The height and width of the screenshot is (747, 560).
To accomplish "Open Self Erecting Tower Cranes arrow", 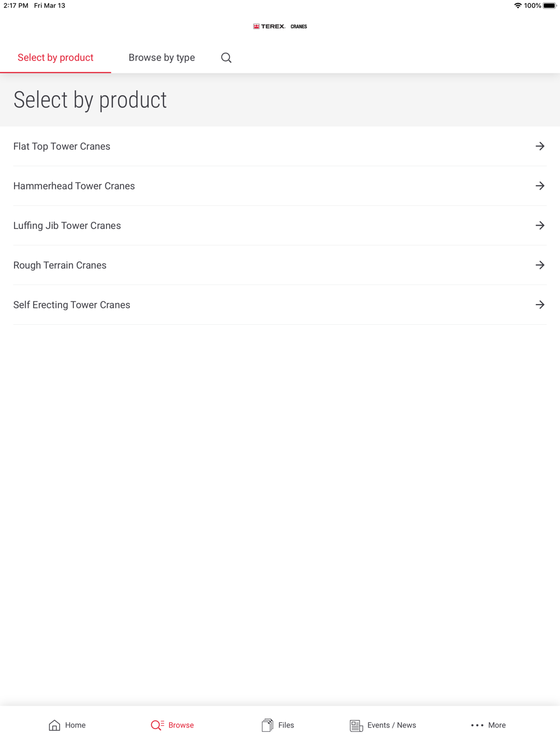I will coord(540,305).
